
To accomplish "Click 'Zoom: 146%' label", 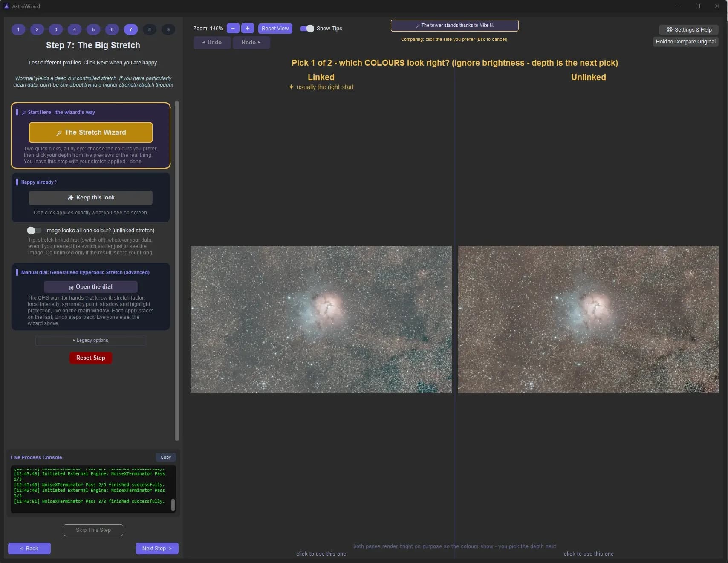I will pyautogui.click(x=208, y=28).
